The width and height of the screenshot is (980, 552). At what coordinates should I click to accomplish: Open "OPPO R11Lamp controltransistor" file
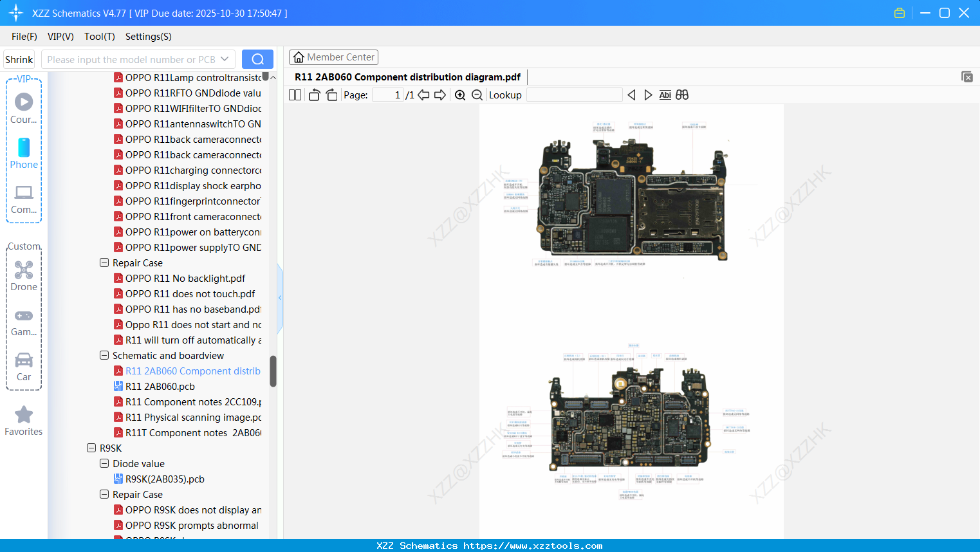(x=188, y=77)
